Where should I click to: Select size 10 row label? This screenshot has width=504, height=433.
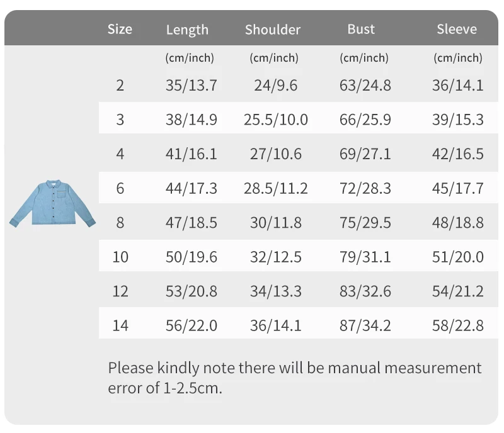pyautogui.click(x=120, y=257)
